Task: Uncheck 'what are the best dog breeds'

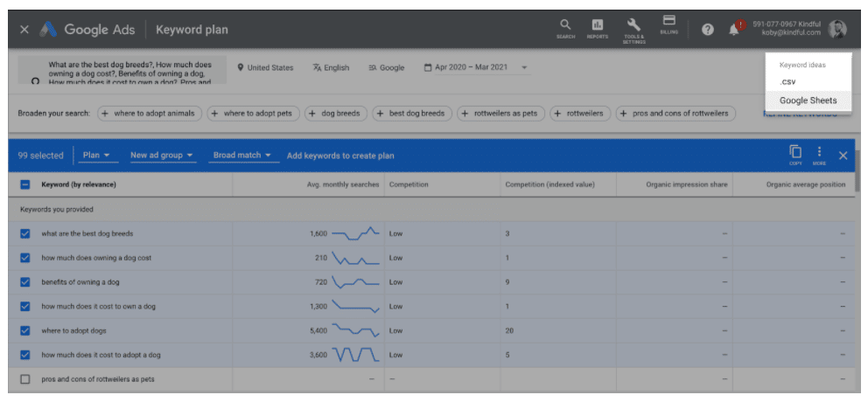Action: click(24, 233)
